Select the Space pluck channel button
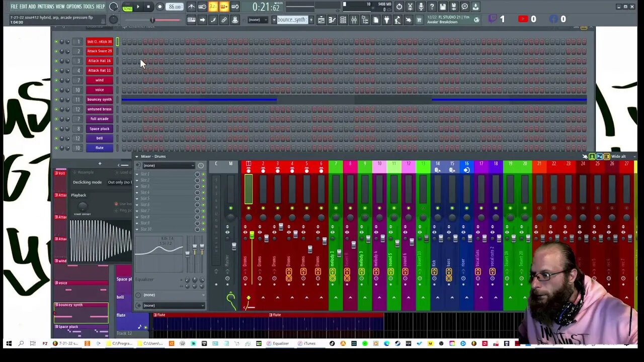The height and width of the screenshot is (362, 644). (x=99, y=129)
